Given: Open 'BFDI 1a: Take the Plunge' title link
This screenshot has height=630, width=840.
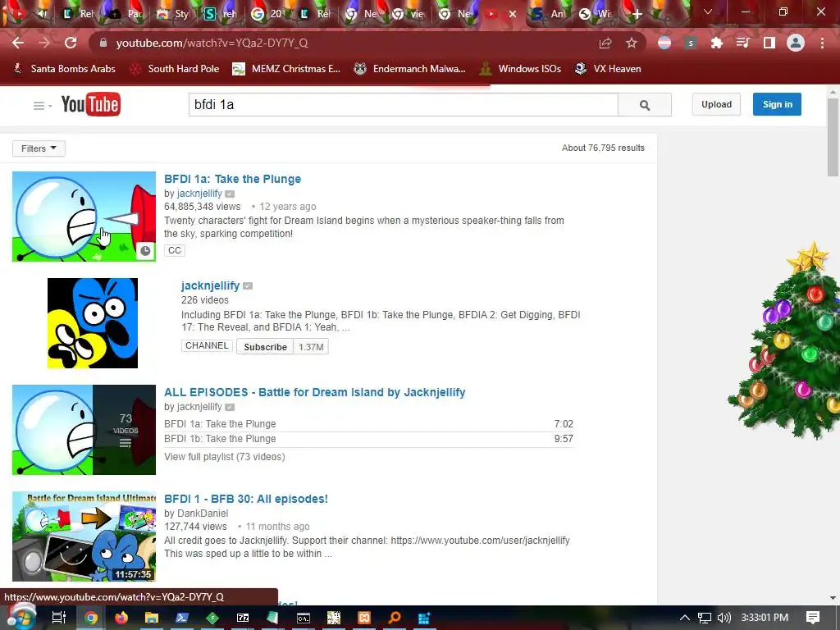Looking at the screenshot, I should pos(232,179).
